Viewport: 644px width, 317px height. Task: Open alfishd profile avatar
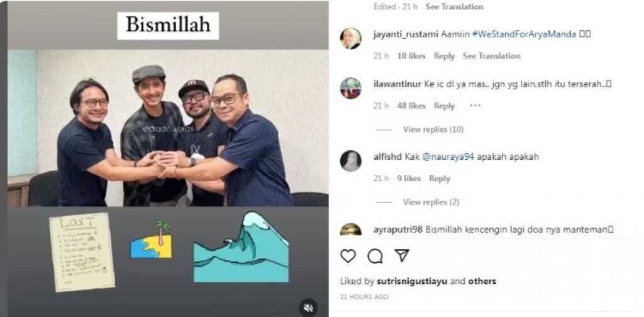(x=351, y=161)
